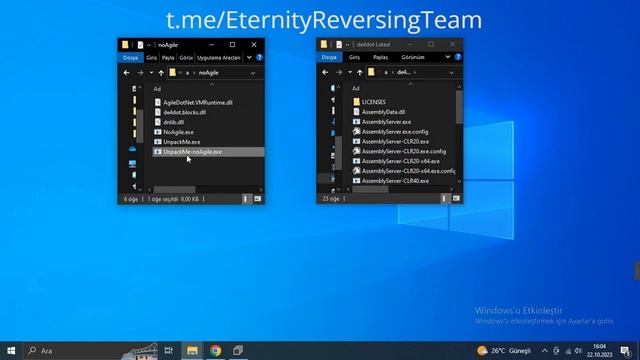Open the notification center icon
This screenshot has width=640, height=360.
(x=625, y=351)
